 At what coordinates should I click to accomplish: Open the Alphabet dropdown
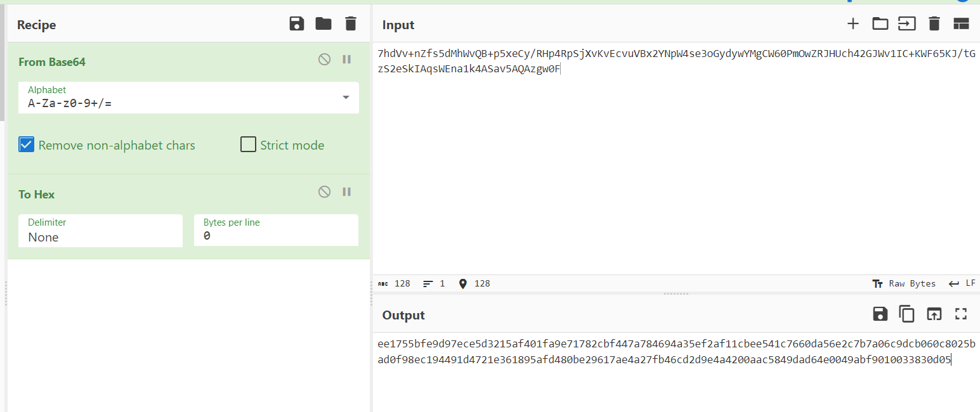(x=188, y=98)
